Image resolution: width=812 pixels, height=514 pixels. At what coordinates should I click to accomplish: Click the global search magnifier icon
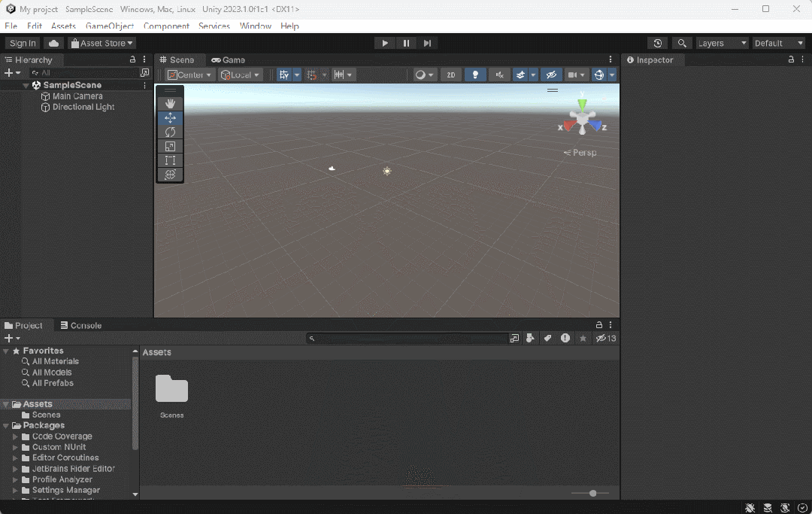[682, 43]
